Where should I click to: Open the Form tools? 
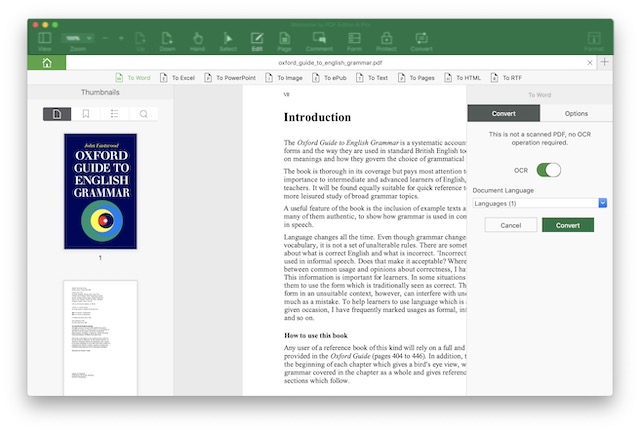(354, 41)
